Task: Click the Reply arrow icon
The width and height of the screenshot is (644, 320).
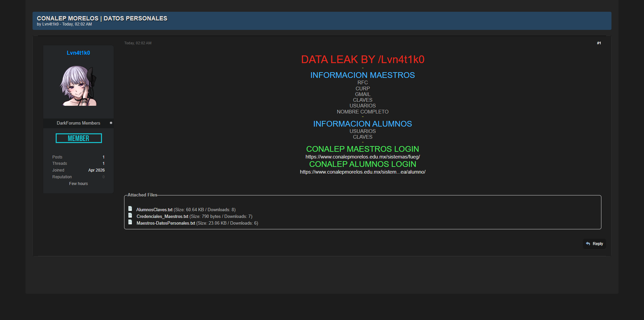Action: tap(588, 244)
